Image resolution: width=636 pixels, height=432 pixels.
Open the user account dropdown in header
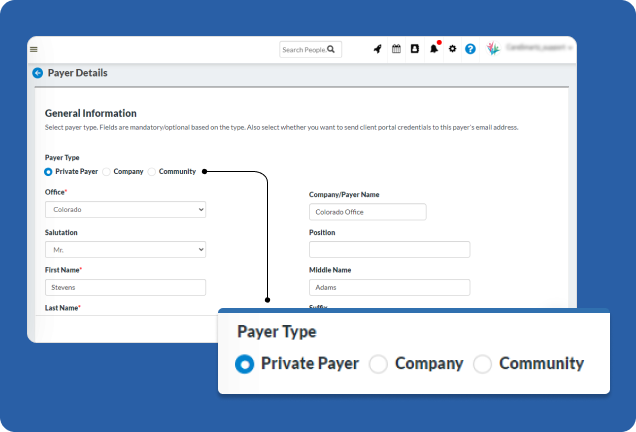pyautogui.click(x=538, y=48)
